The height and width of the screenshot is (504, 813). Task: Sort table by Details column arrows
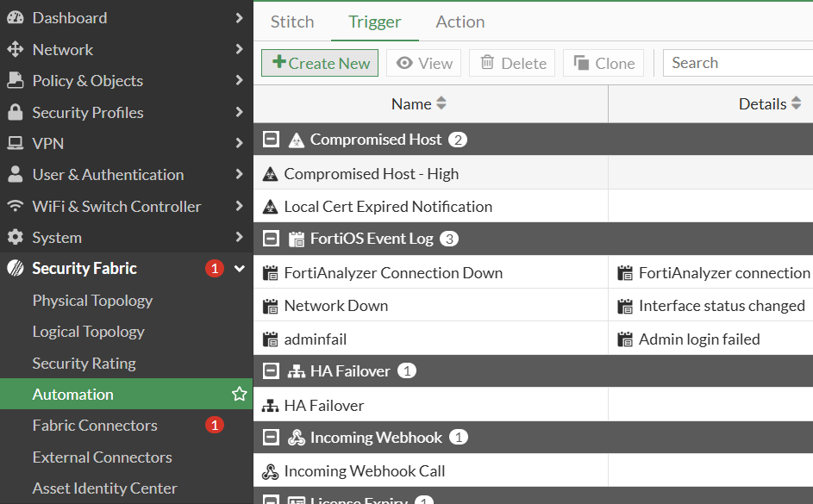(797, 103)
